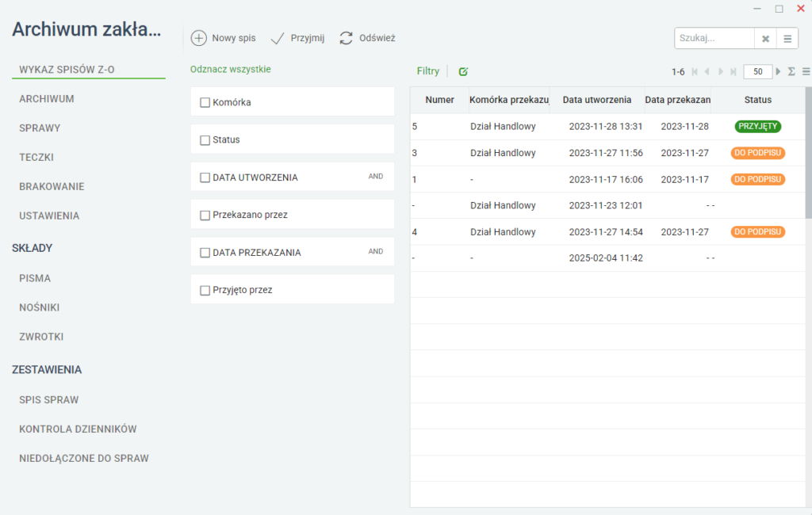This screenshot has height=515, width=812.
Task: Click the SKŁADY section heading
Action: [x=32, y=248]
